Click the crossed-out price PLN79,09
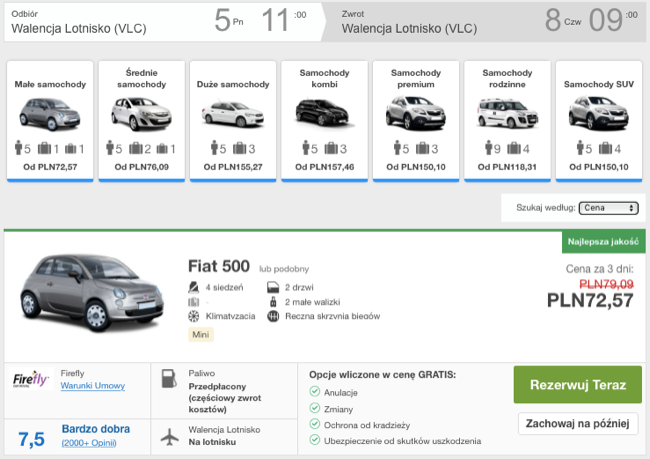The height and width of the screenshot is (459, 650). (606, 284)
